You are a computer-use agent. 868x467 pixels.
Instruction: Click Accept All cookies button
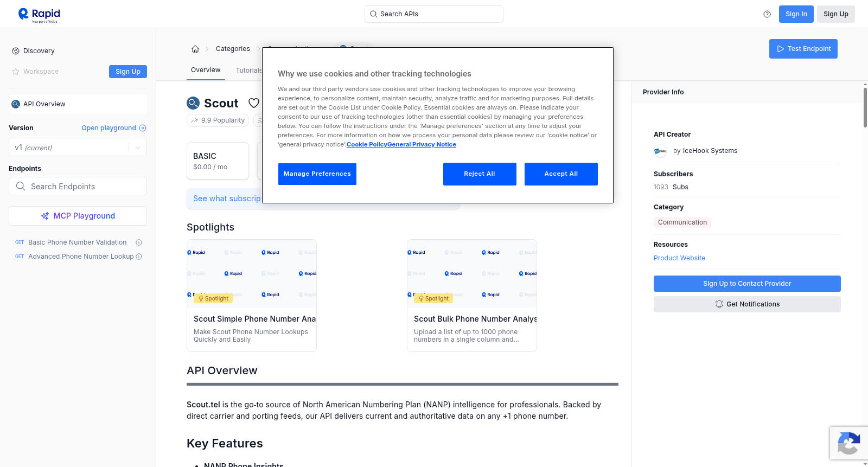coord(561,174)
